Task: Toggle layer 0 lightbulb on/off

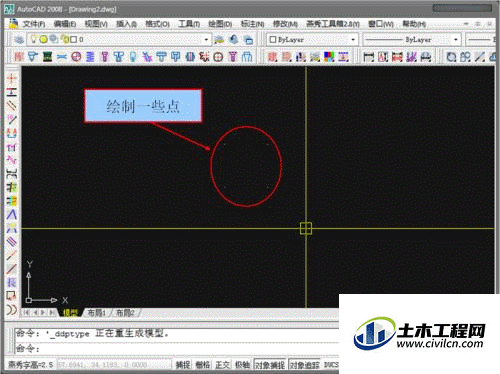Action: [x=34, y=39]
